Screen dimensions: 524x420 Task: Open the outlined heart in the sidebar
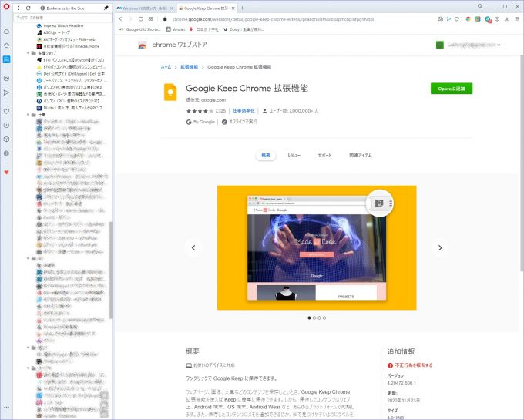6,111
